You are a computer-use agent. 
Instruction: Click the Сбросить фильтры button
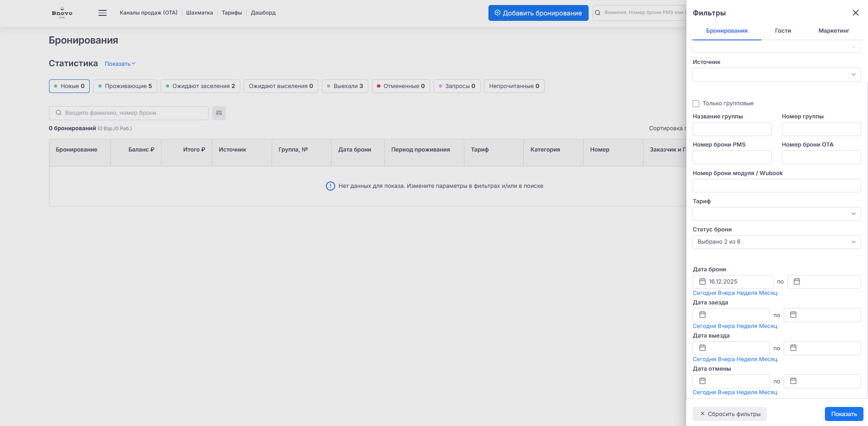pos(729,414)
